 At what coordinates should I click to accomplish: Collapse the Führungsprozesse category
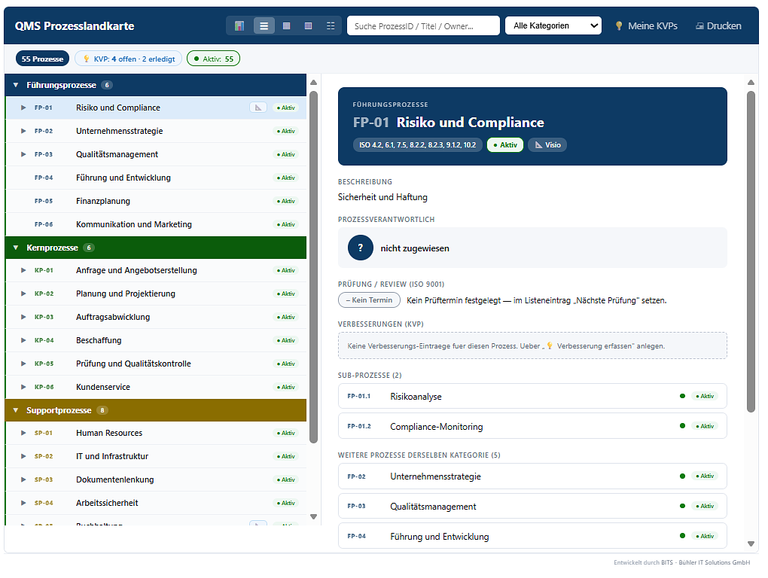(x=16, y=85)
